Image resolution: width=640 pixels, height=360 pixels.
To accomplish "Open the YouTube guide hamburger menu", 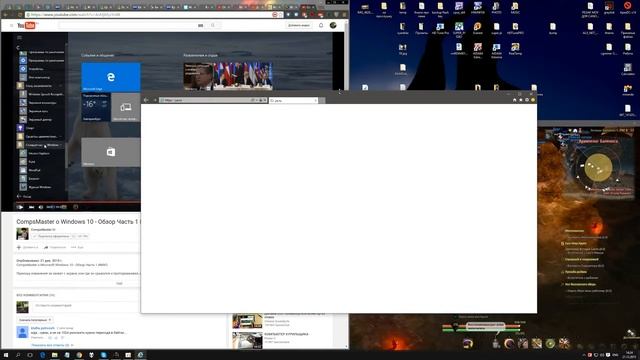I will coord(11,26).
